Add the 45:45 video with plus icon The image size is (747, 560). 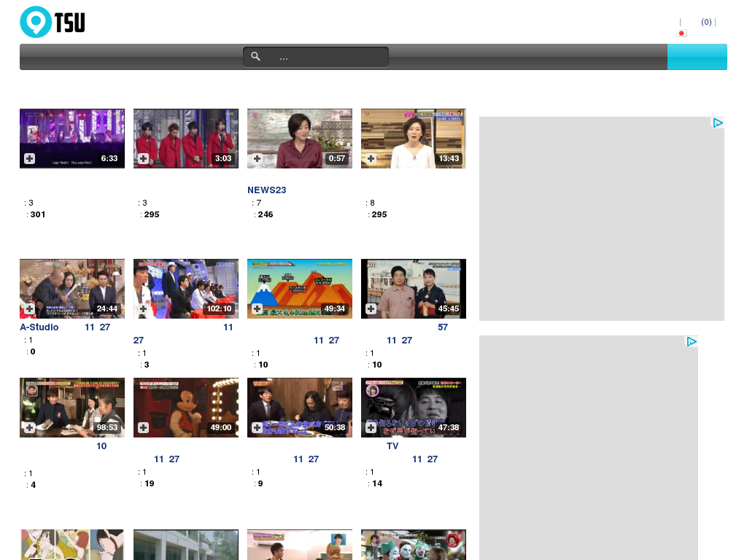(x=371, y=308)
